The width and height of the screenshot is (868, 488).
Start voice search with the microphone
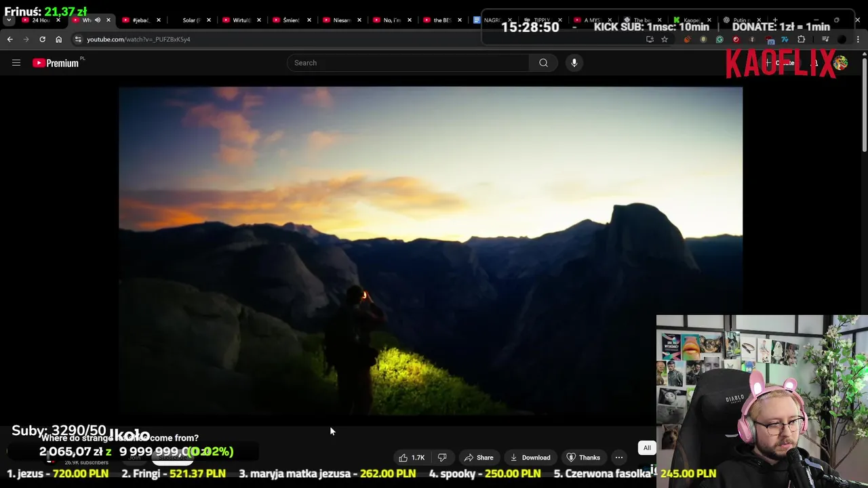point(574,63)
